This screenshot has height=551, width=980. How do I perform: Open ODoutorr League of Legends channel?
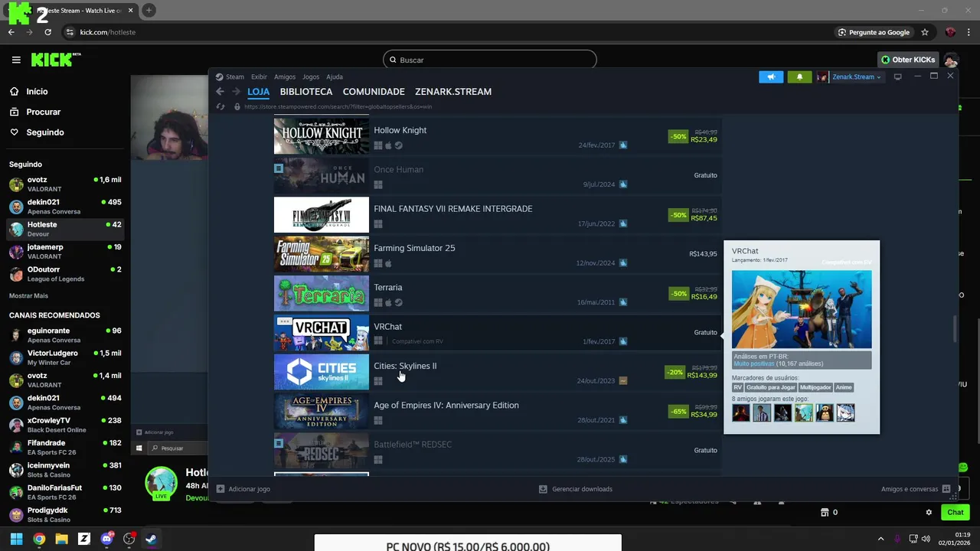click(65, 273)
